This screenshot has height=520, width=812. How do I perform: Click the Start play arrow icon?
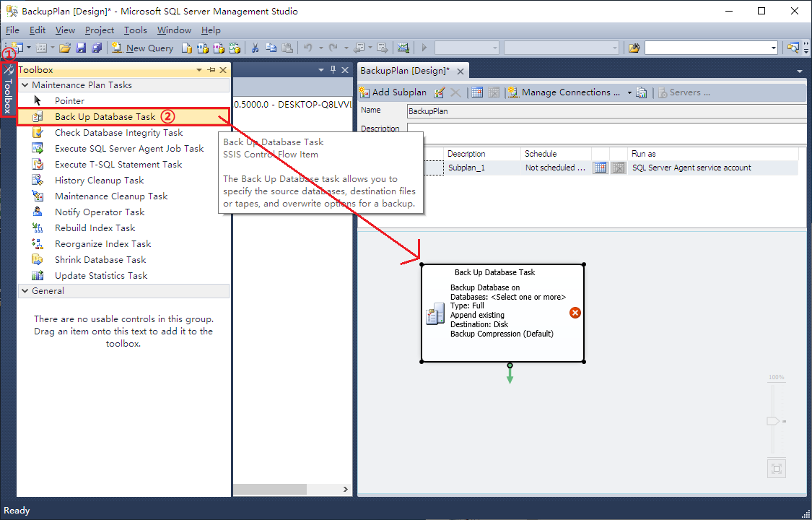(424, 48)
